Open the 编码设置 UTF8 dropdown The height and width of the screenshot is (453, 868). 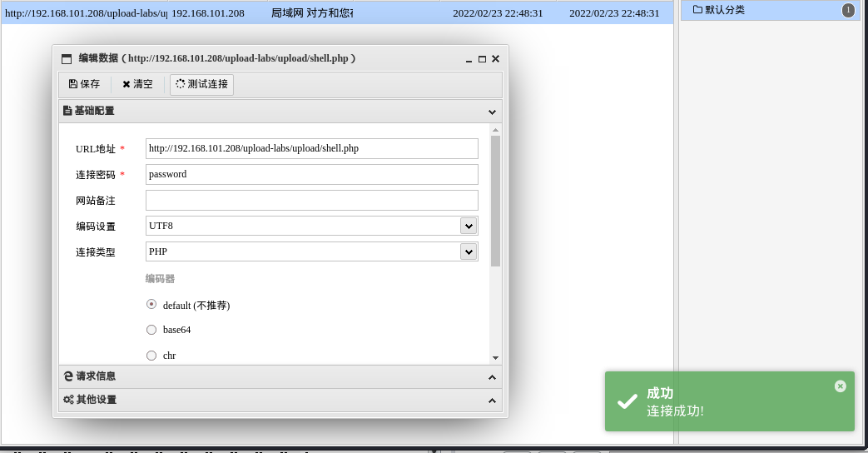coord(469,226)
